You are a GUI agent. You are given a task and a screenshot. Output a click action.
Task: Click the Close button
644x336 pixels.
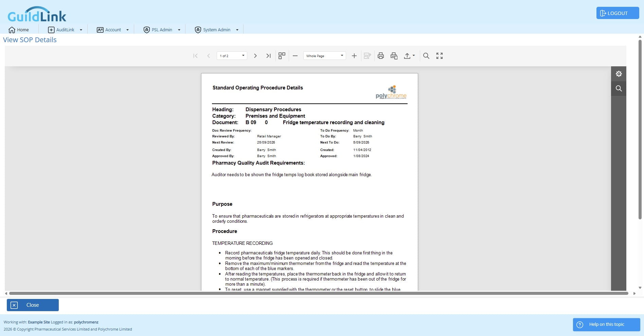tap(33, 305)
